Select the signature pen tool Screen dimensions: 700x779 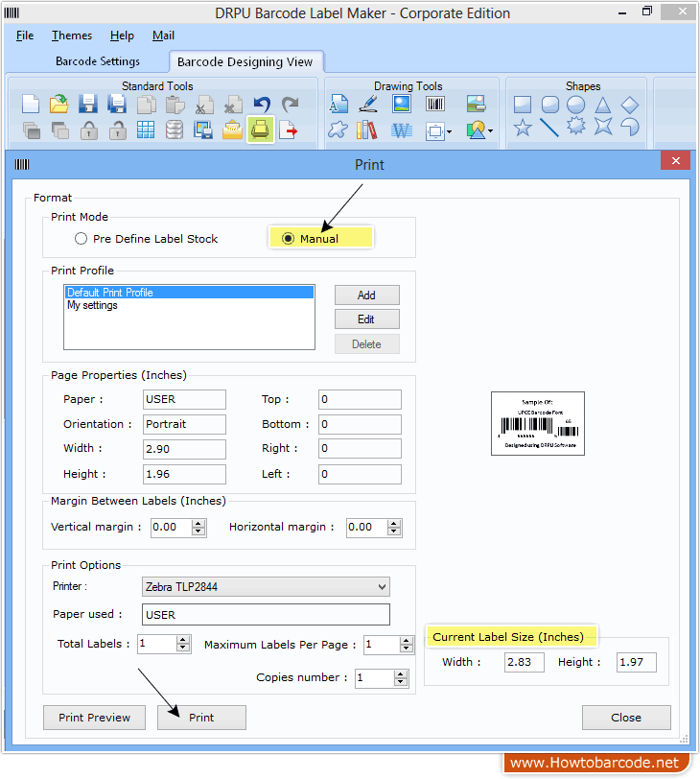[x=368, y=105]
